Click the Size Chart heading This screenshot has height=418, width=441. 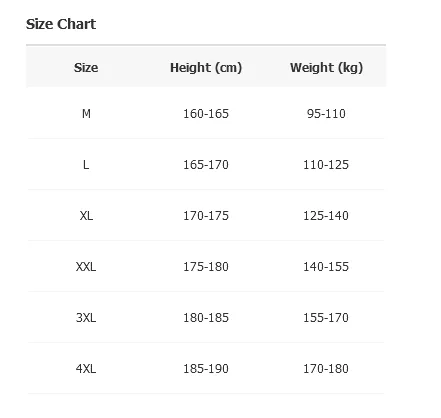(61, 24)
